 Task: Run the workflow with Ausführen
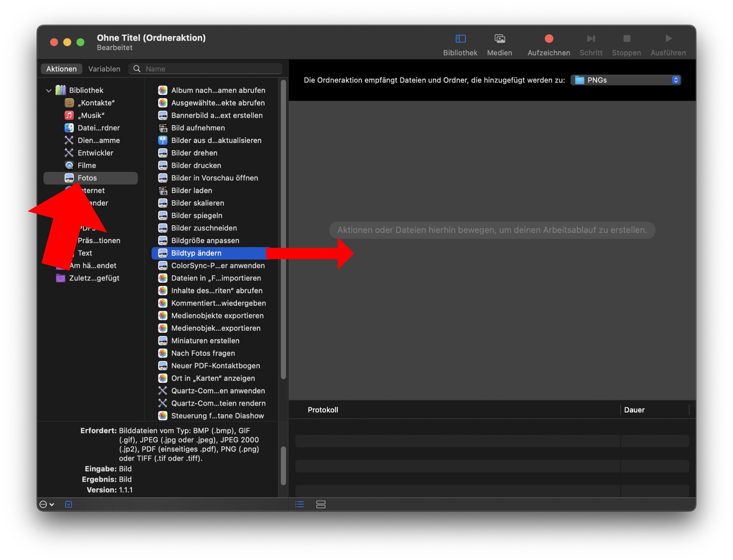[668, 44]
